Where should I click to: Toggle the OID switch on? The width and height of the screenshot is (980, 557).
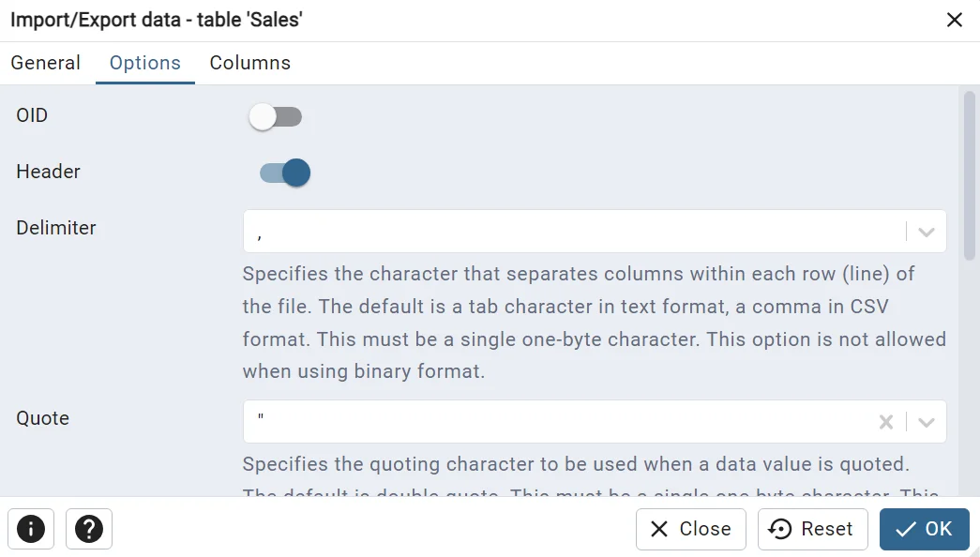[276, 117]
